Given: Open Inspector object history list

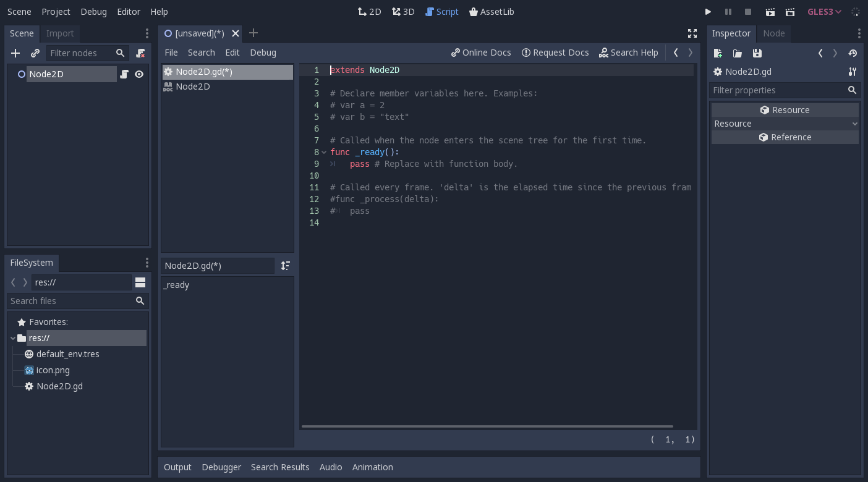Looking at the screenshot, I should 853,53.
